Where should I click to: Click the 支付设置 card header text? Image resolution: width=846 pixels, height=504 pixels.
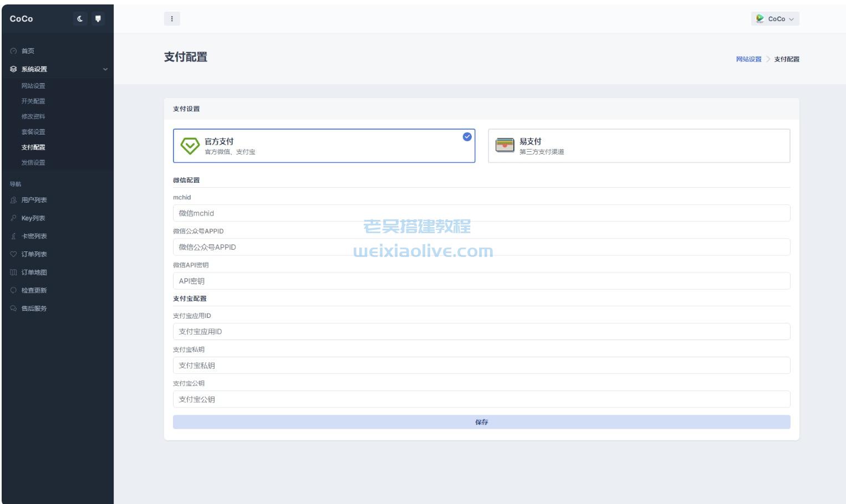click(x=186, y=109)
